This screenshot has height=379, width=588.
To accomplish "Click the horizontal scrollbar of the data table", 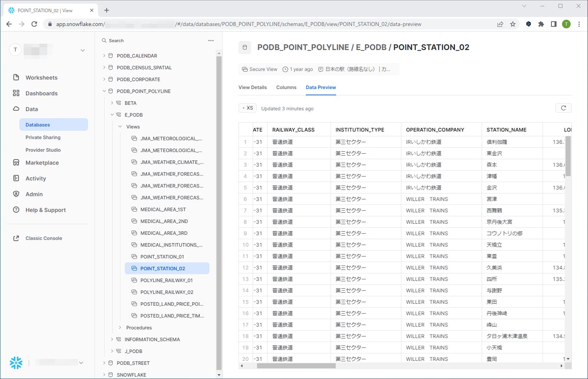I will point(296,366).
